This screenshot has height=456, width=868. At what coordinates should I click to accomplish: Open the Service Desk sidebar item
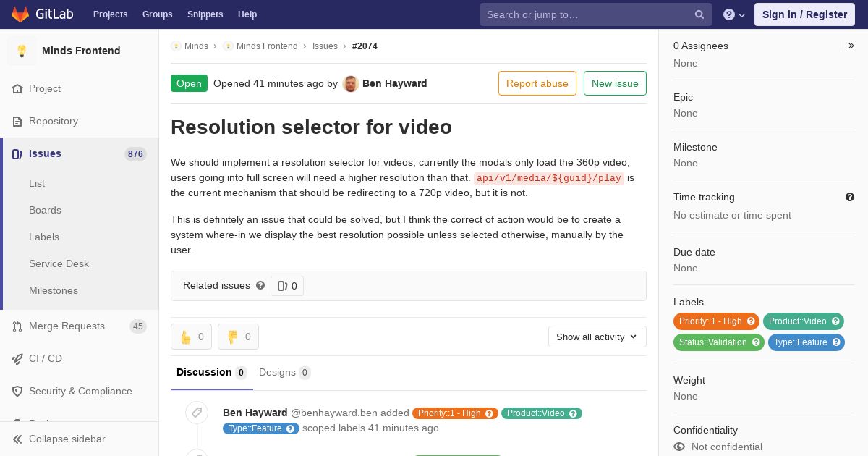59,264
